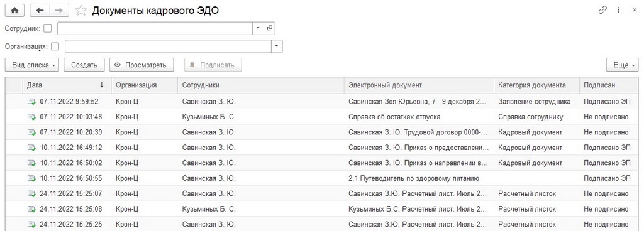Close the Документы кадрового ЭДО form
This screenshot has width=644, height=231.
[634, 10]
